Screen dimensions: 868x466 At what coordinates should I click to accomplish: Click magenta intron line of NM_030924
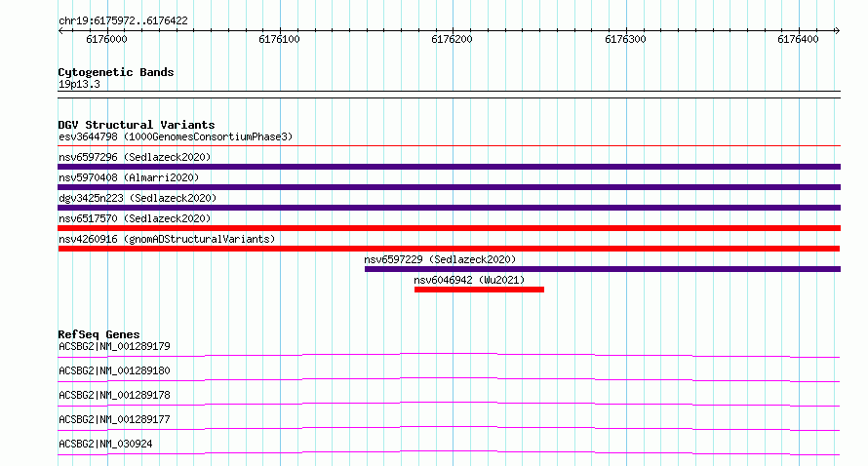(x=449, y=451)
